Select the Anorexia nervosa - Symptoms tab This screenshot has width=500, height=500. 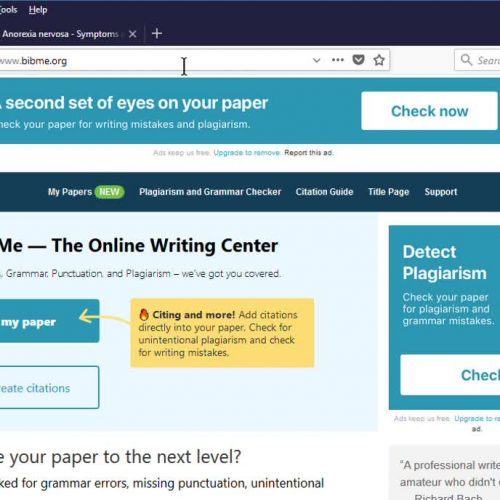[60, 34]
